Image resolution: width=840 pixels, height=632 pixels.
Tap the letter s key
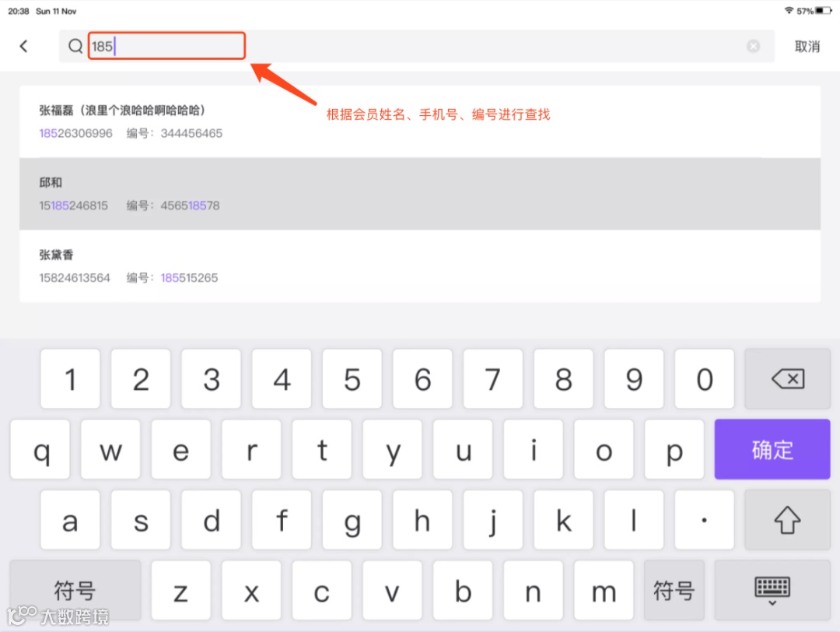coord(141,519)
